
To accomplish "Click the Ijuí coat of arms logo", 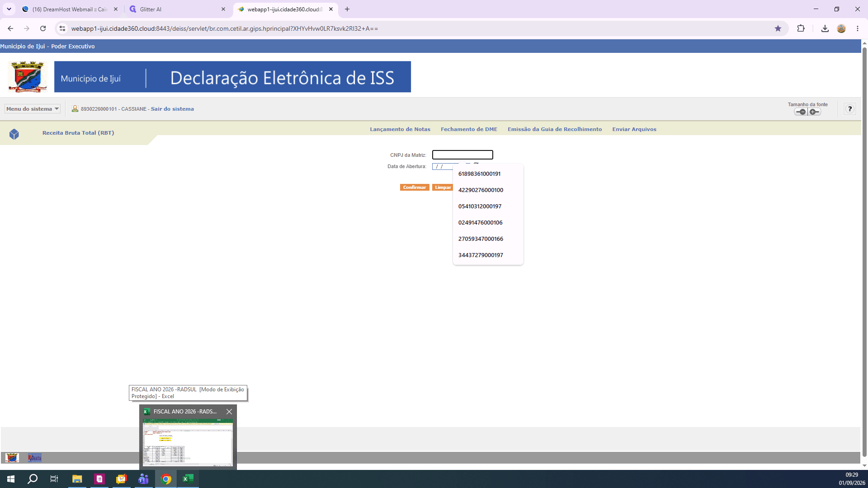I will pyautogui.click(x=28, y=77).
